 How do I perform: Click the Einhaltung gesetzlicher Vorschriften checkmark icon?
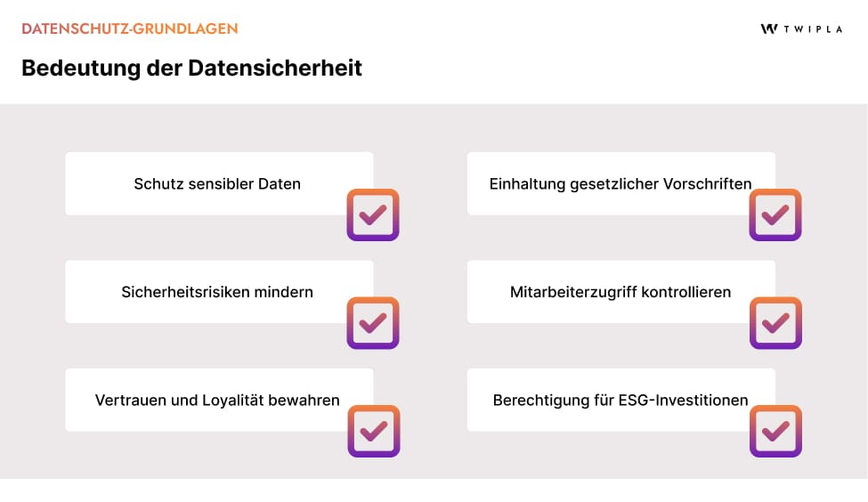click(775, 215)
